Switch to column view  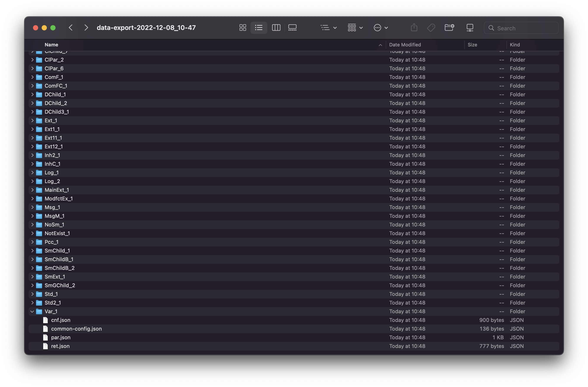(x=276, y=28)
